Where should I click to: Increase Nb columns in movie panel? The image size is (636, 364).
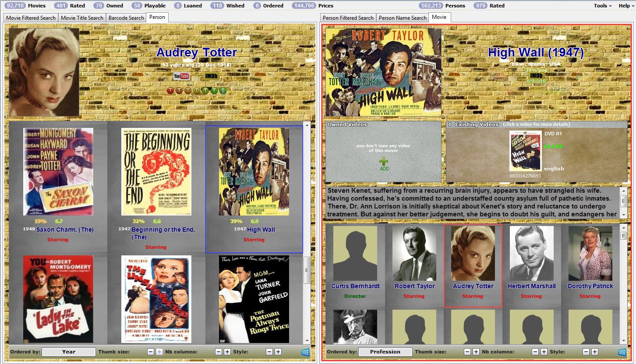544,352
